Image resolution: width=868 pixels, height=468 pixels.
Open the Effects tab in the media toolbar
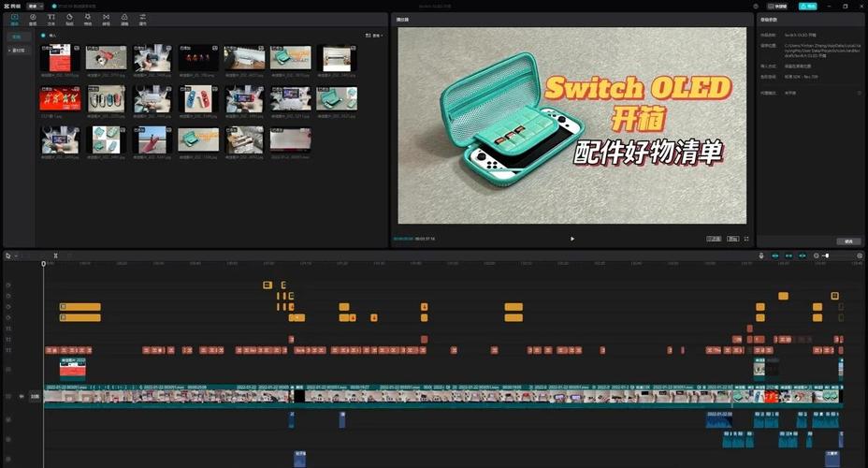click(87, 18)
